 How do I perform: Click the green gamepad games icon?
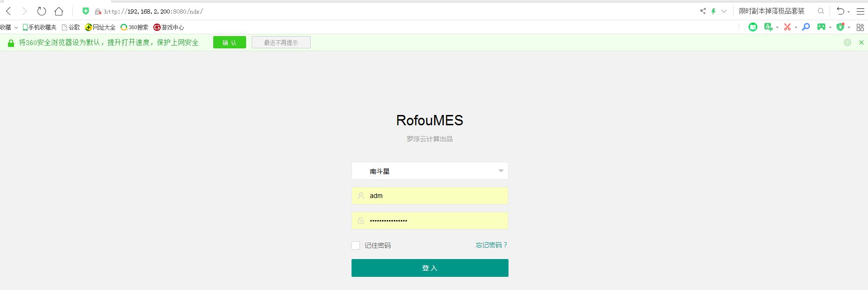point(821,27)
